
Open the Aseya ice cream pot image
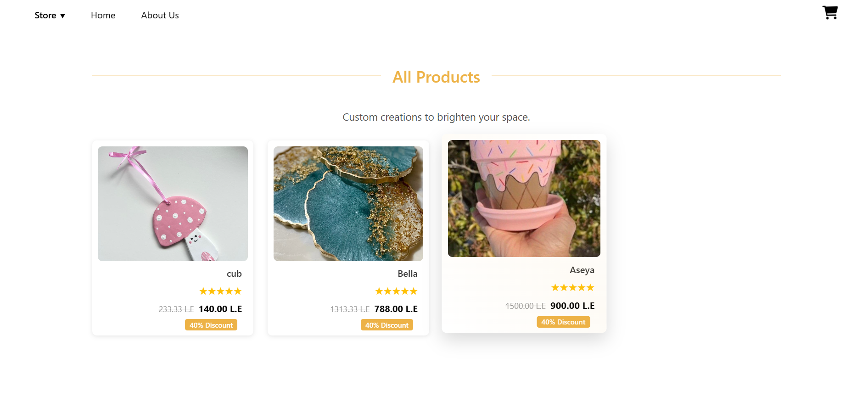coord(524,198)
